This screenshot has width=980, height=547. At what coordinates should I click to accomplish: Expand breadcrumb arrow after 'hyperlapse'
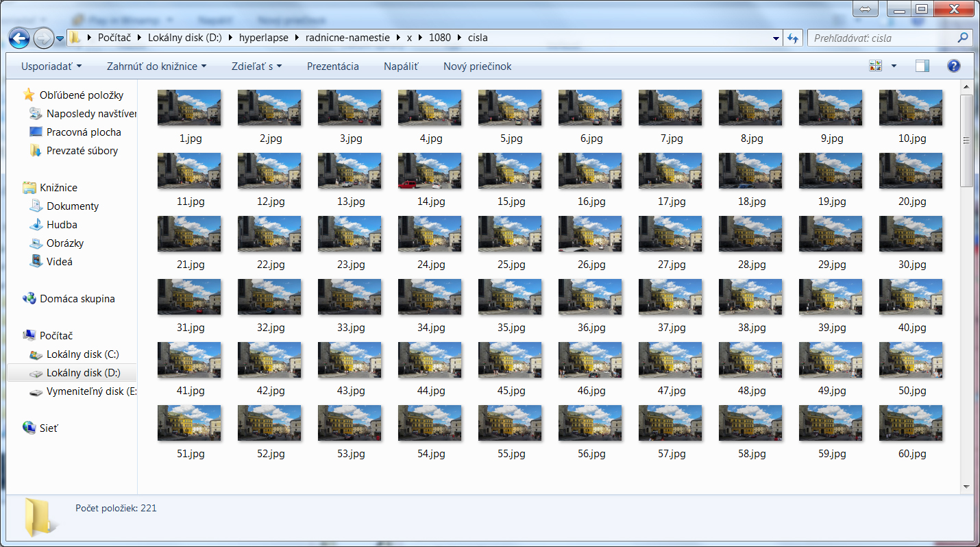pyautogui.click(x=298, y=38)
